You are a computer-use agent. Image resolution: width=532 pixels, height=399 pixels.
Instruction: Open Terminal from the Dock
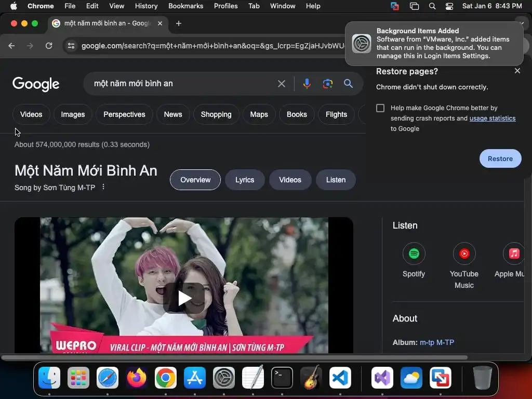tap(282, 378)
